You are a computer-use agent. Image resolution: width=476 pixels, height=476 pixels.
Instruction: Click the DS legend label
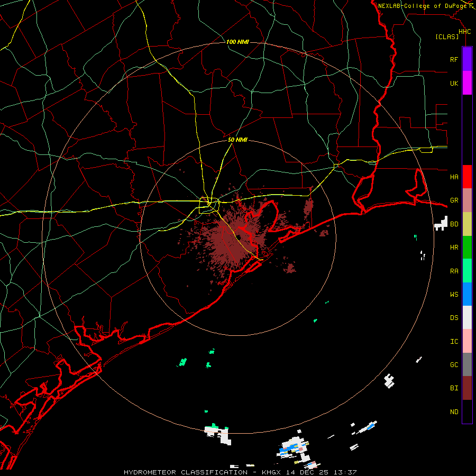454,318
